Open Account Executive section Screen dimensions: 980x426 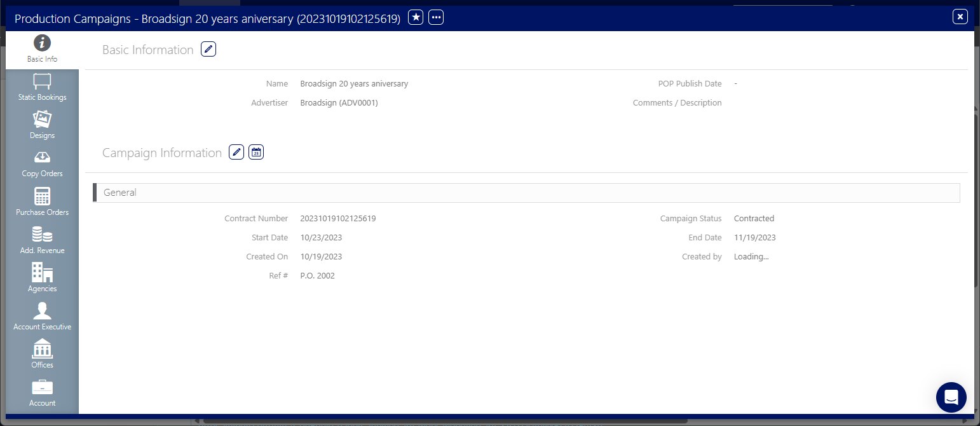tap(42, 317)
